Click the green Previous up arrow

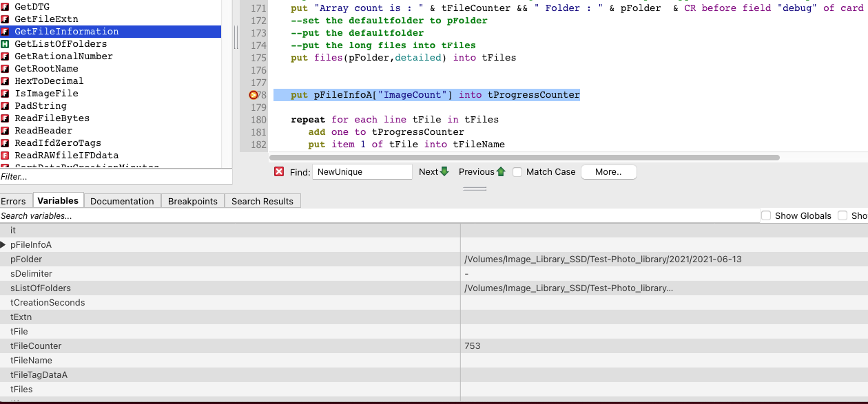point(501,171)
